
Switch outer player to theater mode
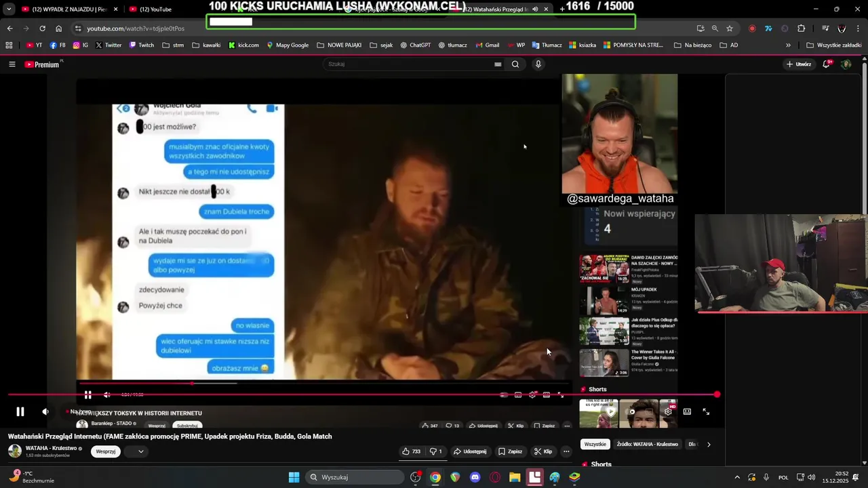point(687,411)
